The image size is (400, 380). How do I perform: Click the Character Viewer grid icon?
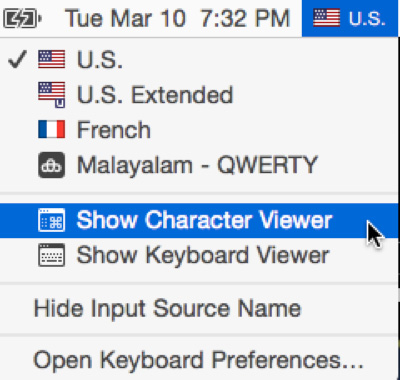click(51, 220)
